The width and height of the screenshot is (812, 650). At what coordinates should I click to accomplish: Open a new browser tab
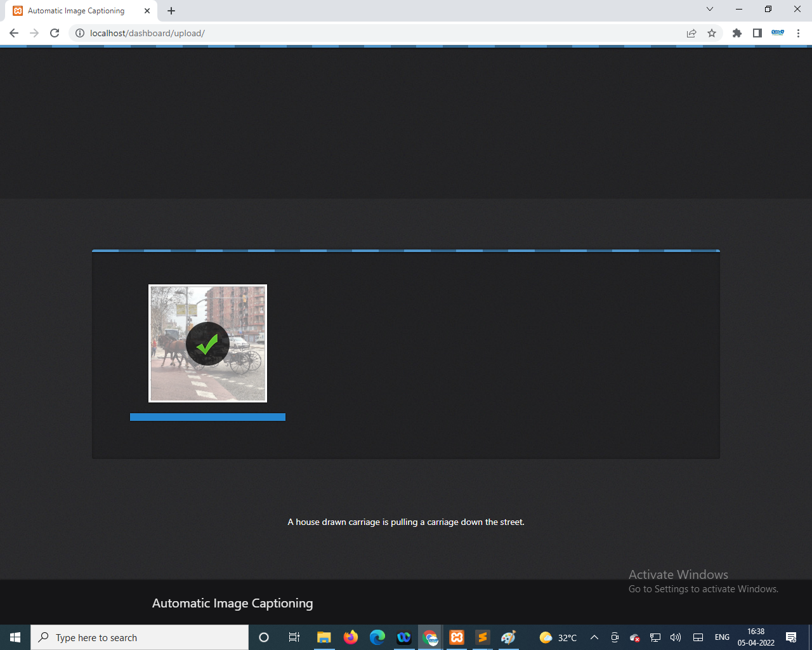[171, 11]
